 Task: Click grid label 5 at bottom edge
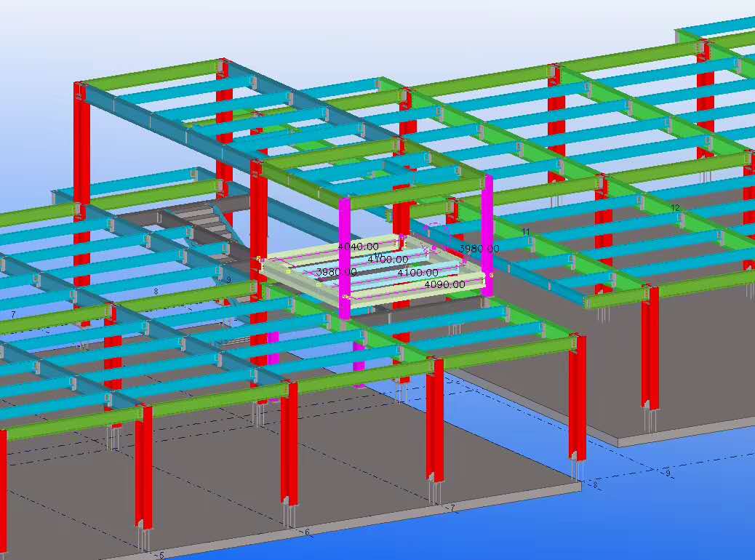pos(161,556)
